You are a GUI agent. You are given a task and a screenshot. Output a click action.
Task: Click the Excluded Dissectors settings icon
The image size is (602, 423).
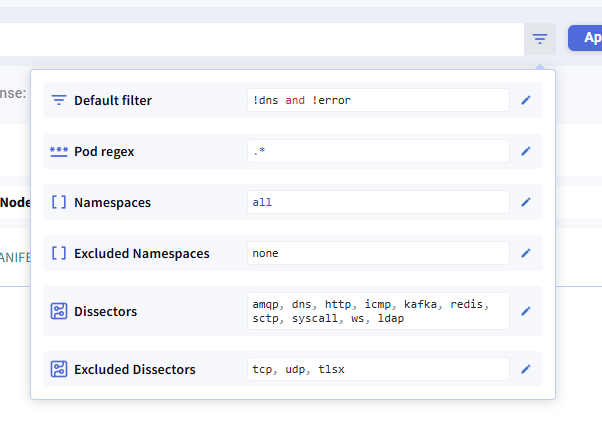(x=59, y=369)
